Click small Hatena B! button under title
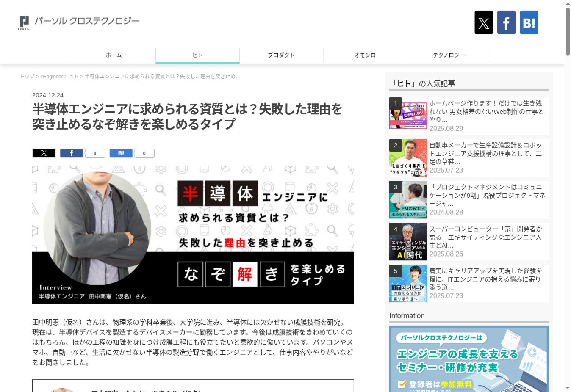This screenshot has width=571, height=392. [x=121, y=153]
